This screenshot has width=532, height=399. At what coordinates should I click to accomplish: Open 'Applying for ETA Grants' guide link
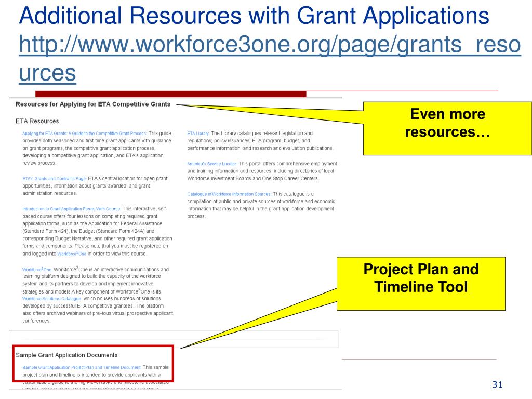tap(85, 134)
